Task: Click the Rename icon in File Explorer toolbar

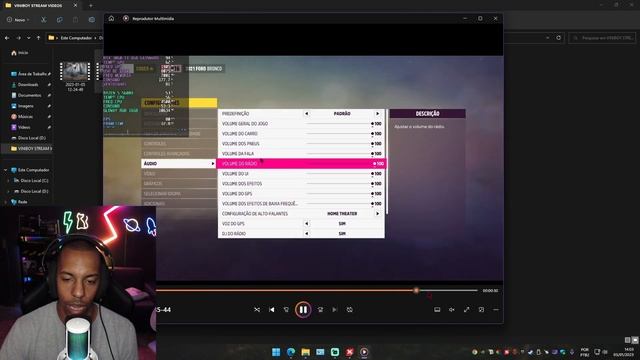Action: pyautogui.click(x=92, y=20)
